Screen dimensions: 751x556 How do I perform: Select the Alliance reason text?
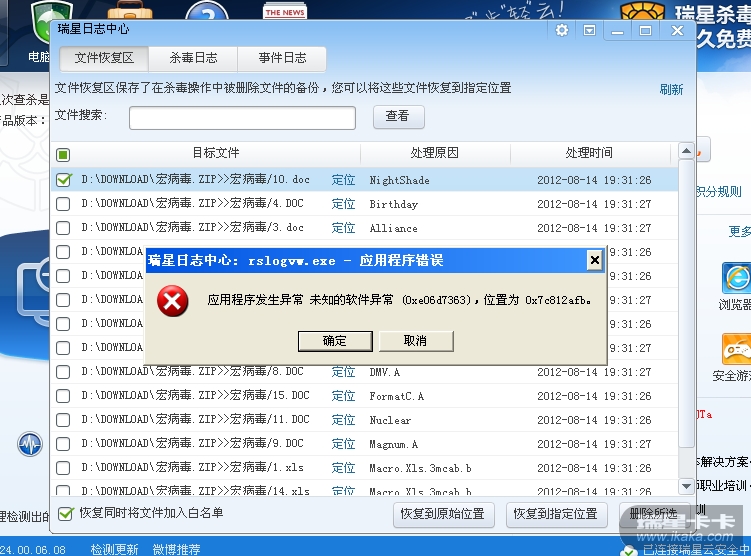coord(393,228)
